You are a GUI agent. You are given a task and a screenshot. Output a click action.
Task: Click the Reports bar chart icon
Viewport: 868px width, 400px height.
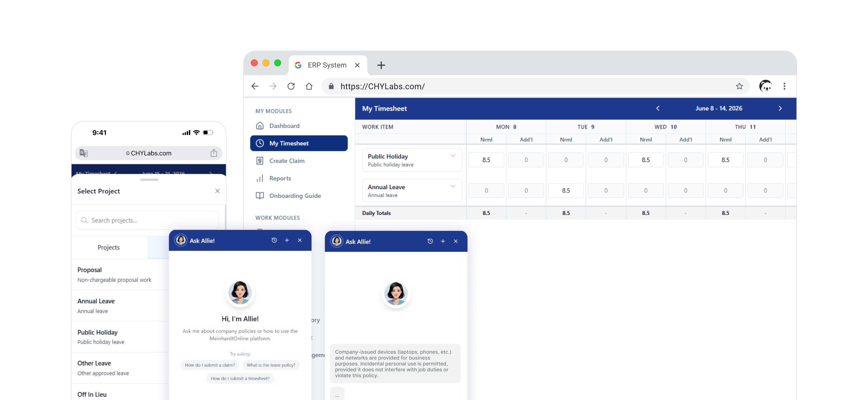260,178
